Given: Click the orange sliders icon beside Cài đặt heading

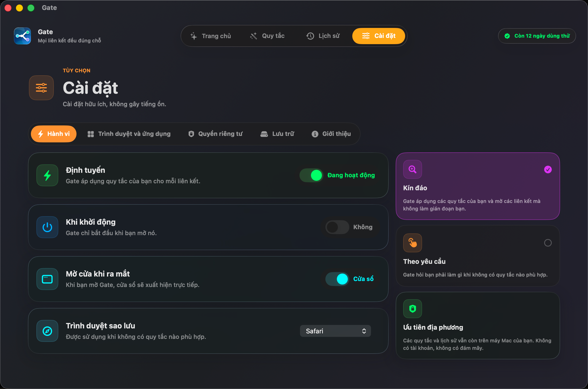Looking at the screenshot, I should [x=41, y=88].
